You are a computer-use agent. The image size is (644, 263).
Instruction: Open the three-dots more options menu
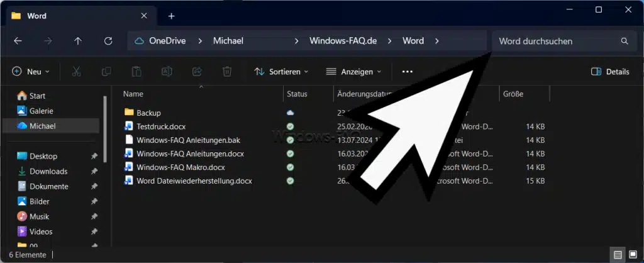pyautogui.click(x=407, y=72)
